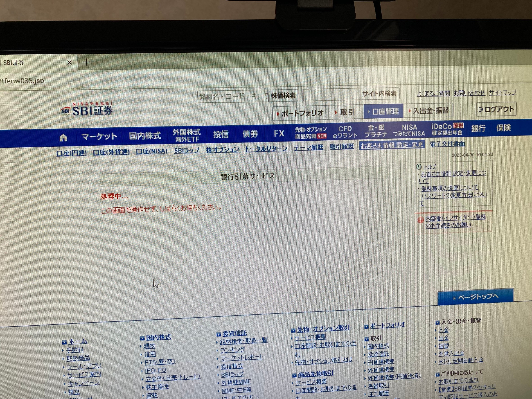Screen dimensions: 532x399
Task: Select the 口座管理 tab
Action: tap(383, 111)
